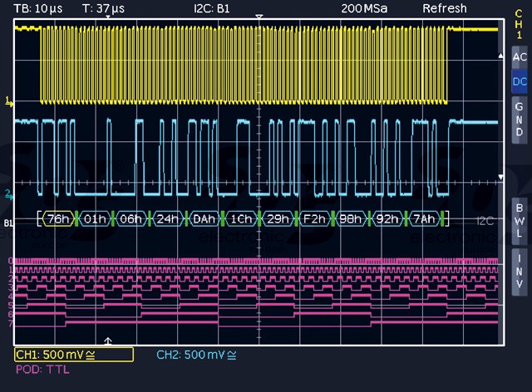Select the decoded 98h byte
The image size is (532, 392).
[351, 219]
